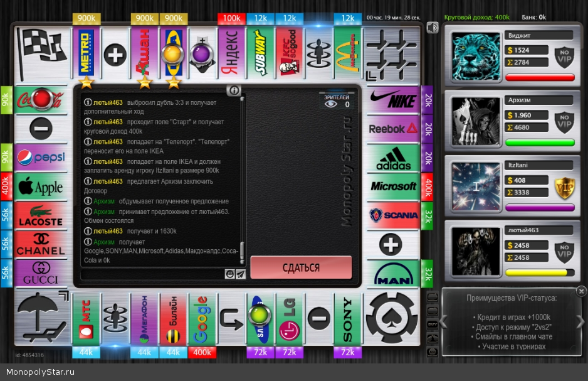Click лютый463's yellow timer bar

[x=540, y=273]
